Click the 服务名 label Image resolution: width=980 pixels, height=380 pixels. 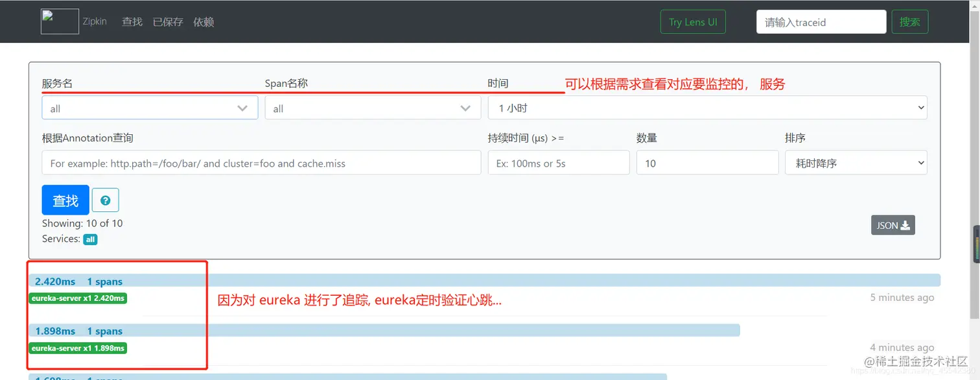58,84
